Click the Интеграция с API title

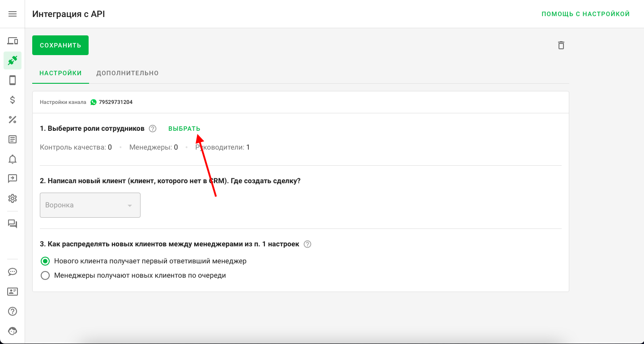(x=68, y=14)
